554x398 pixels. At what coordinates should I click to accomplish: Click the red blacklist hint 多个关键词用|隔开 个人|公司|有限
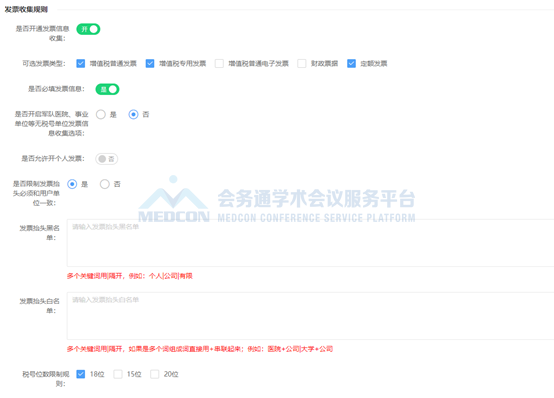[130, 276]
